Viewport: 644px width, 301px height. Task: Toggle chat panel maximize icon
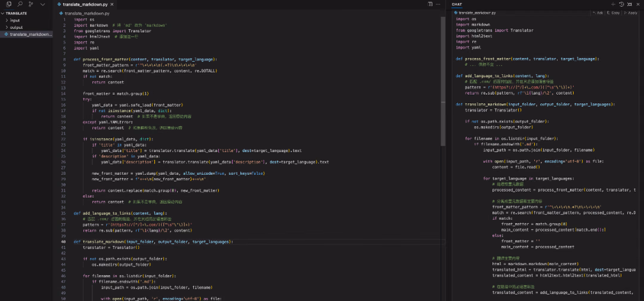pyautogui.click(x=630, y=4)
